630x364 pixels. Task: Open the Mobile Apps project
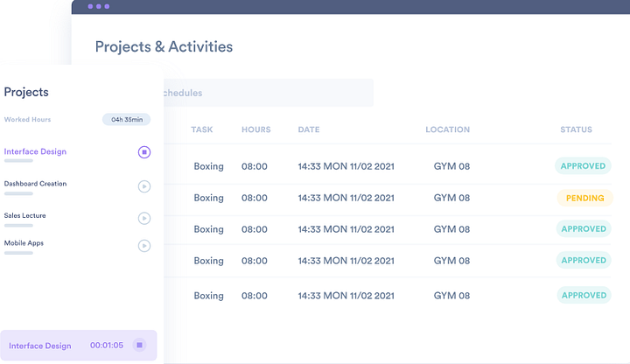point(24,243)
